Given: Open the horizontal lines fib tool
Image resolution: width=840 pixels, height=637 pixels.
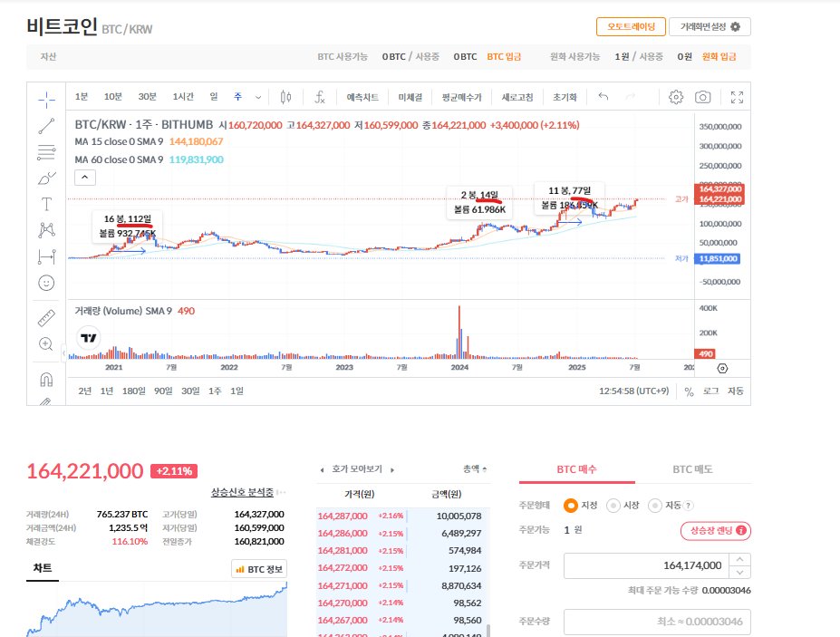Looking at the screenshot, I should (x=46, y=152).
